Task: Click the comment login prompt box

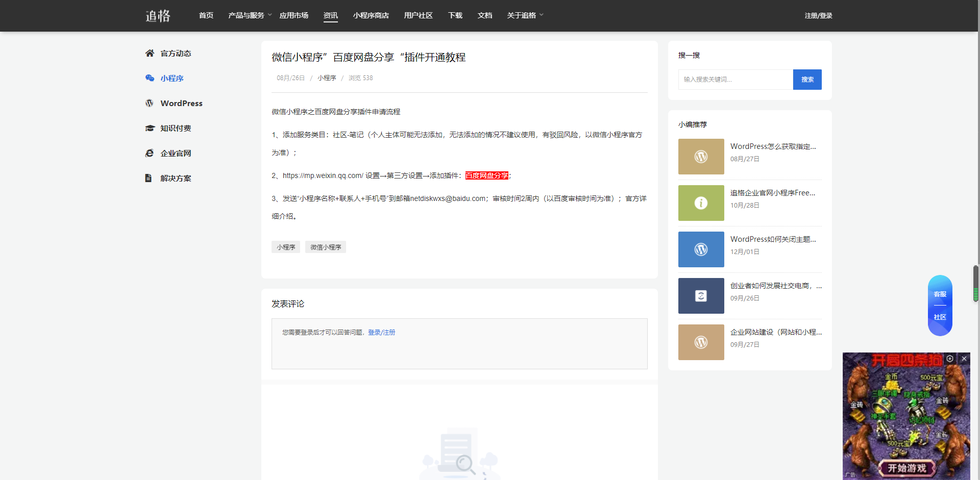Action: click(459, 344)
